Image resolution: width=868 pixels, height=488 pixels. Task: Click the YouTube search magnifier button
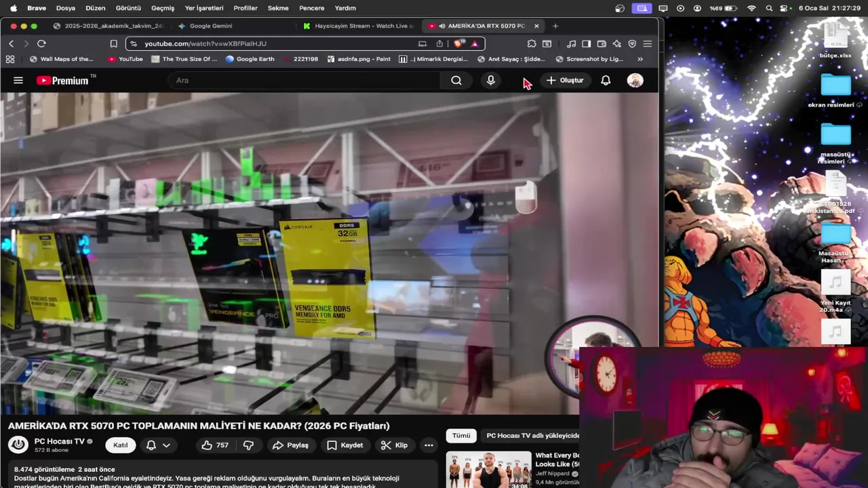coord(456,80)
